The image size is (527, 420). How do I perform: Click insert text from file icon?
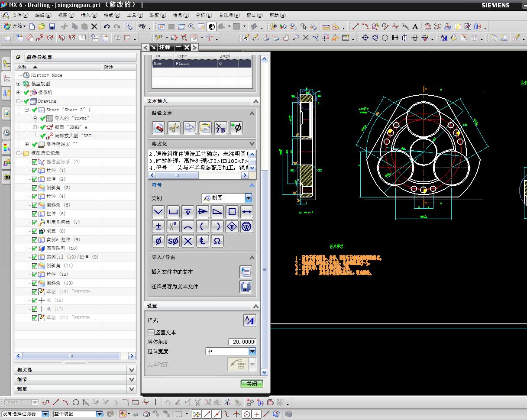pos(246,272)
